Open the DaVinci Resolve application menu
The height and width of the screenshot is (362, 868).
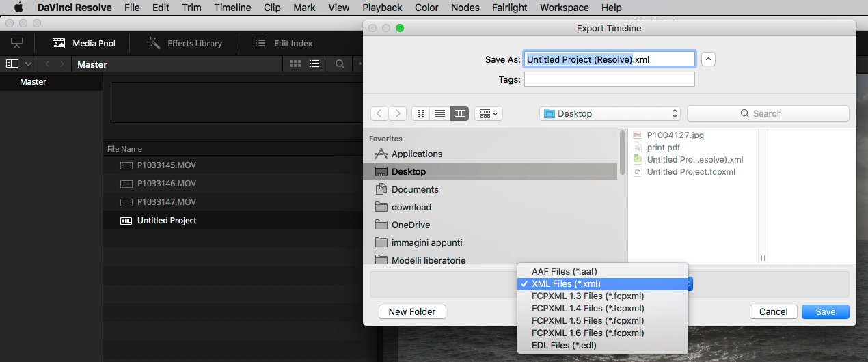[74, 8]
